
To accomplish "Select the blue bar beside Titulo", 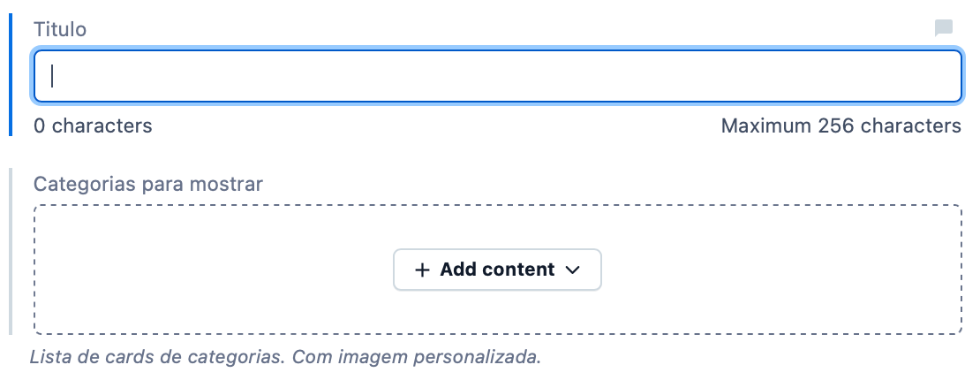I will [11, 75].
